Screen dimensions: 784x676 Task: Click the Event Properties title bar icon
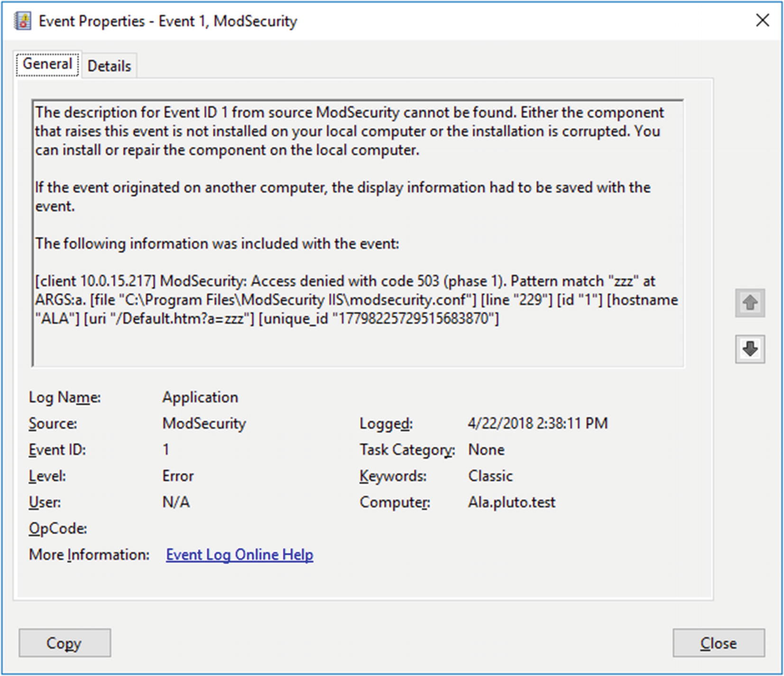(22, 21)
